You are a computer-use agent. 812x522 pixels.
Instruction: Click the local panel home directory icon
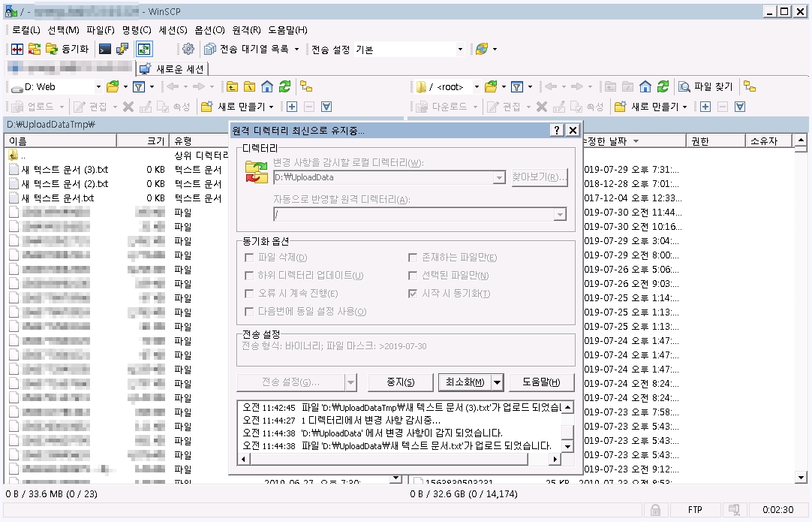click(266, 86)
